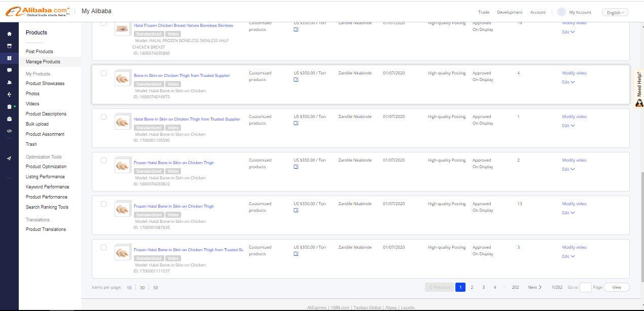This screenshot has width=644, height=311.
Task: Open the Trade menu at the top
Action: (483, 12)
